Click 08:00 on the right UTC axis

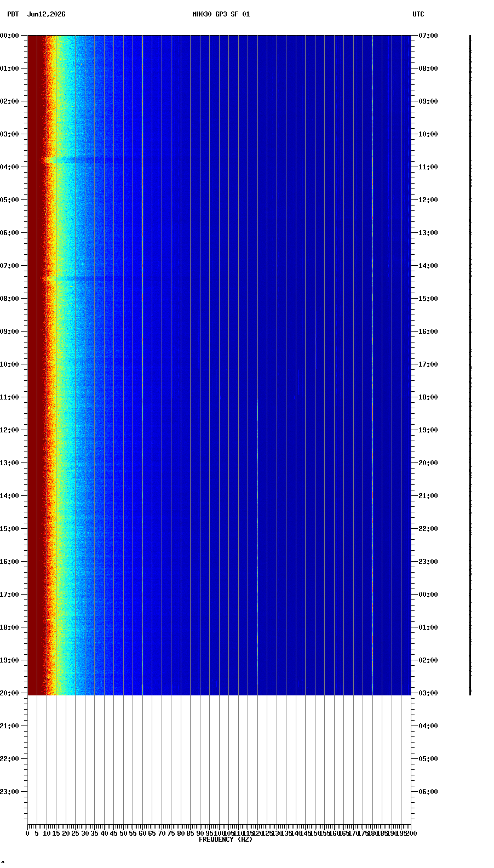click(x=428, y=68)
